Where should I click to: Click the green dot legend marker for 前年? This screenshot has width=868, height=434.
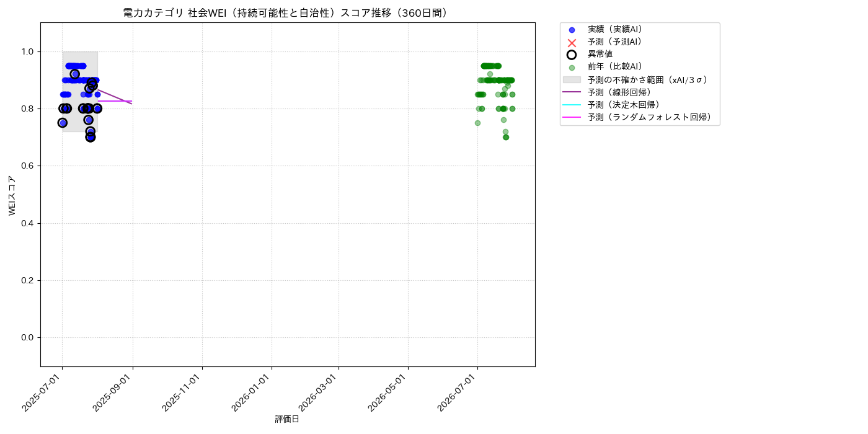[572, 68]
